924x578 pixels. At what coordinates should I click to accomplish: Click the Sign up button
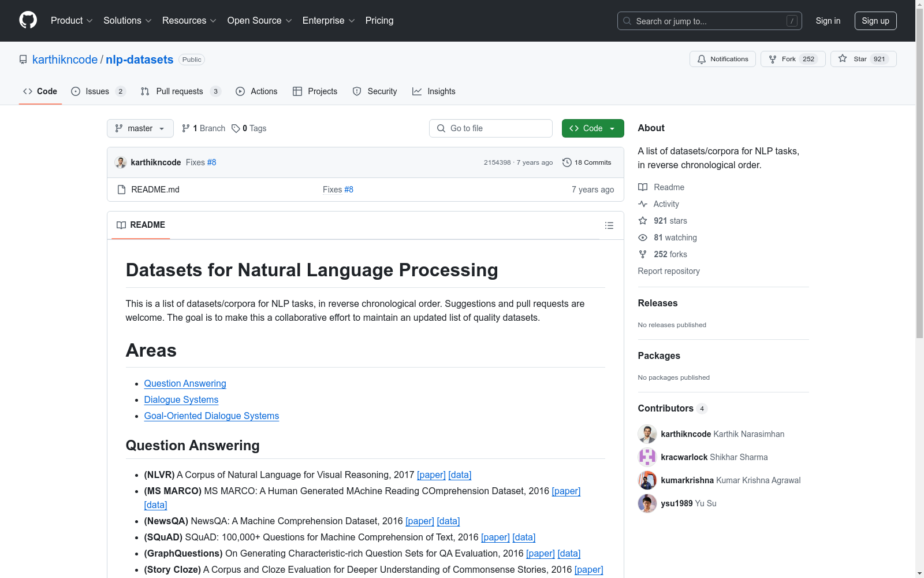pyautogui.click(x=875, y=21)
